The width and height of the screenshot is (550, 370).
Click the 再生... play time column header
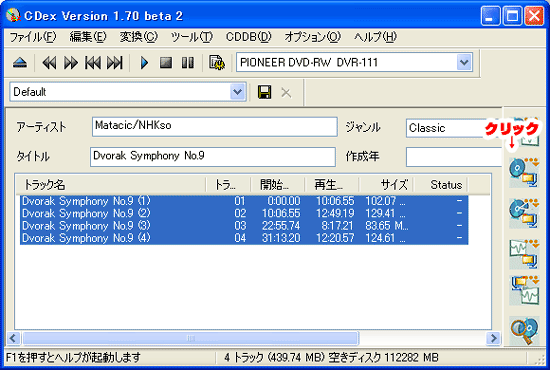pyautogui.click(x=332, y=184)
